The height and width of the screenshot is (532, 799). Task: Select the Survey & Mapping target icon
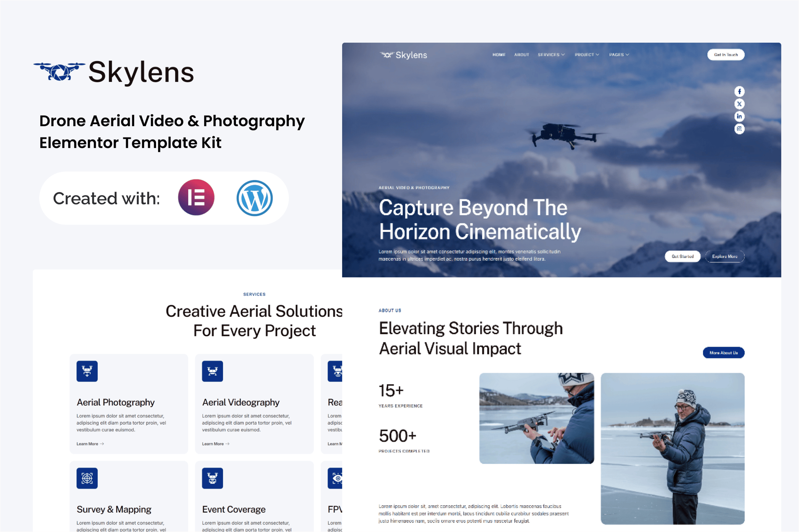(87, 478)
